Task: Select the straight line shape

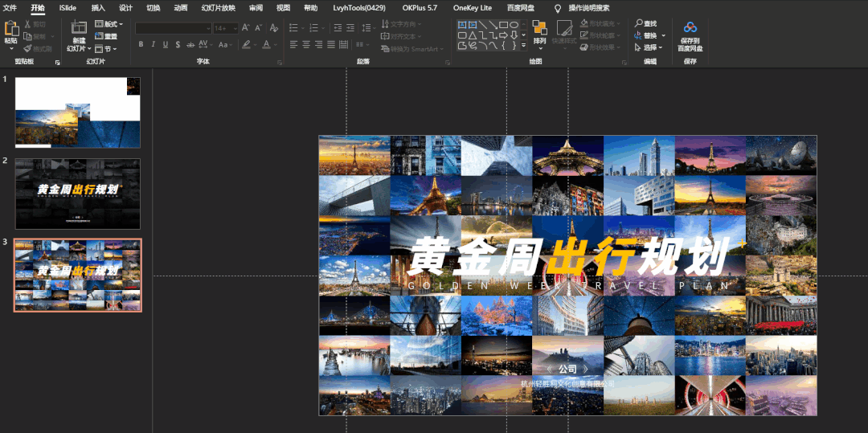Action: (483, 25)
